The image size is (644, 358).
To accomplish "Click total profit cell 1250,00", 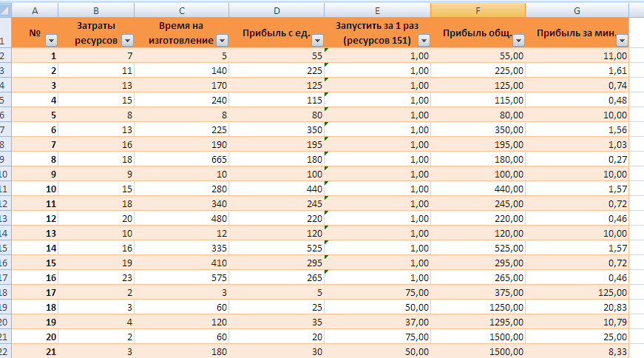I will 478,307.
